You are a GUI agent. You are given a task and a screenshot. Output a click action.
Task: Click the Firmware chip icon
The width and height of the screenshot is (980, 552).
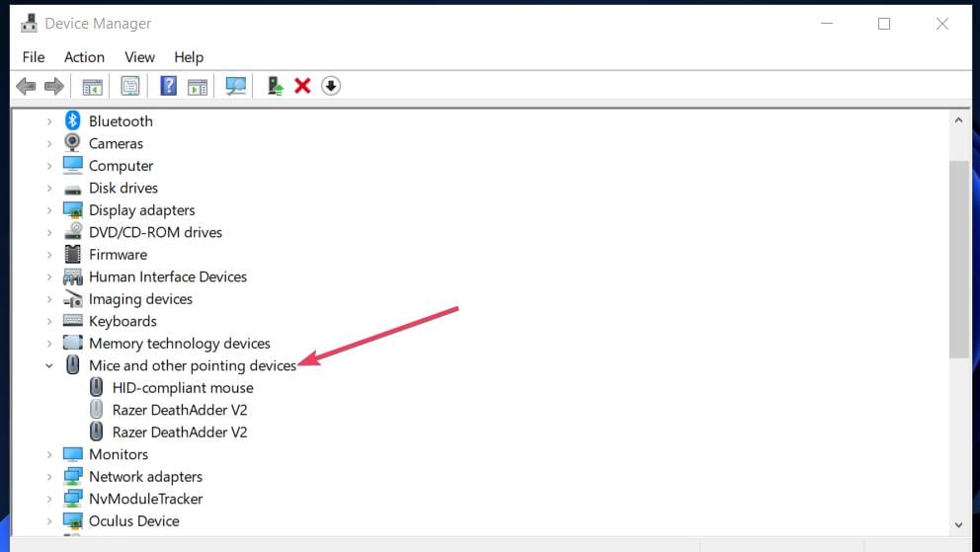[x=72, y=254]
